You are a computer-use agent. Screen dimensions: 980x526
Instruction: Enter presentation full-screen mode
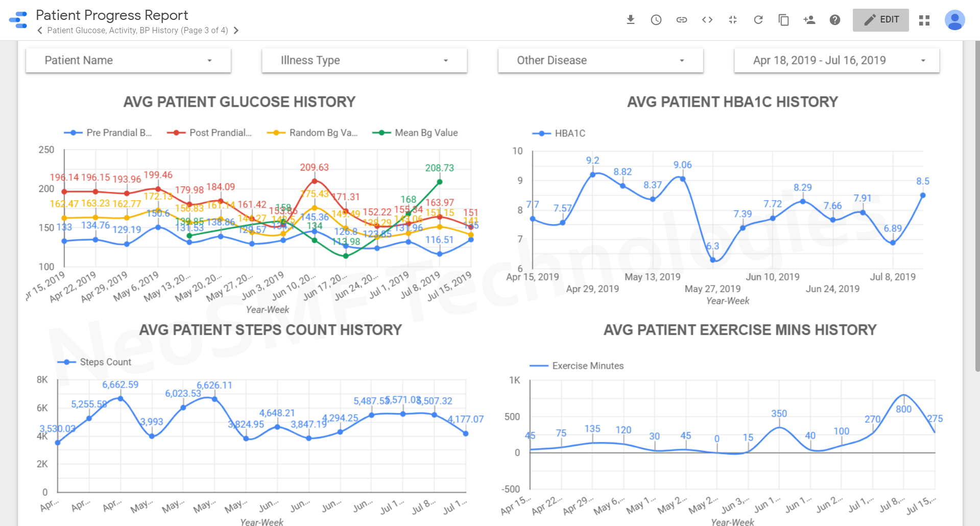point(732,19)
